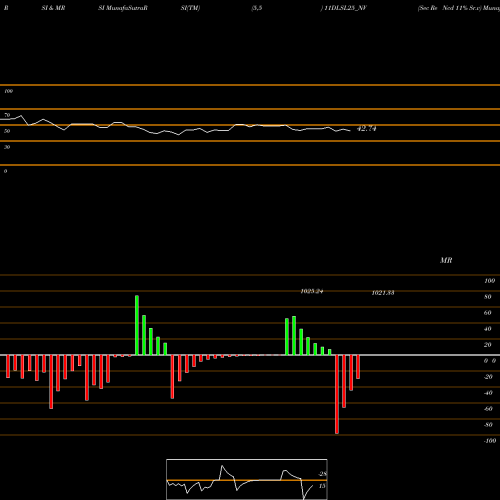The width and height of the screenshot is (500, 500).
Task: Click the MR axis -80 label
Action: pyautogui.click(x=488, y=425)
